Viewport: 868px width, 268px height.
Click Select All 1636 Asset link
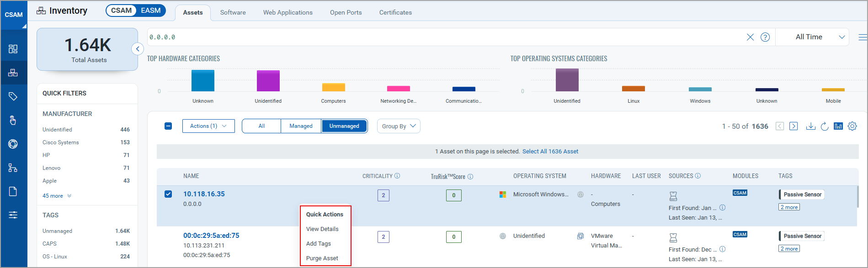click(550, 151)
